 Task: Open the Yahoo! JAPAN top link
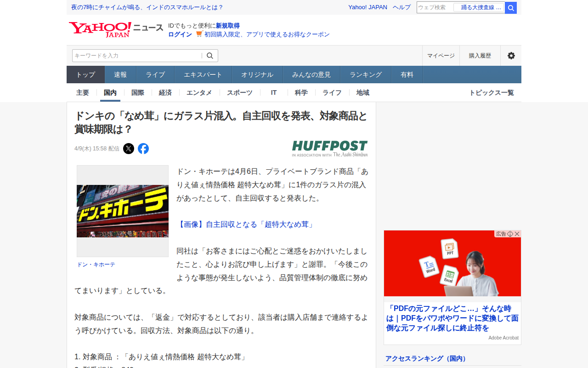367,7
